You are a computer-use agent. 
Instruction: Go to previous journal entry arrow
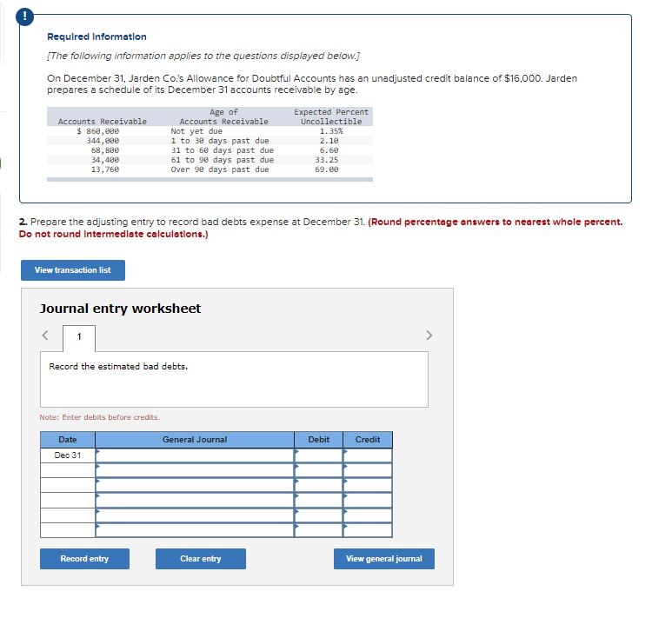(45, 335)
